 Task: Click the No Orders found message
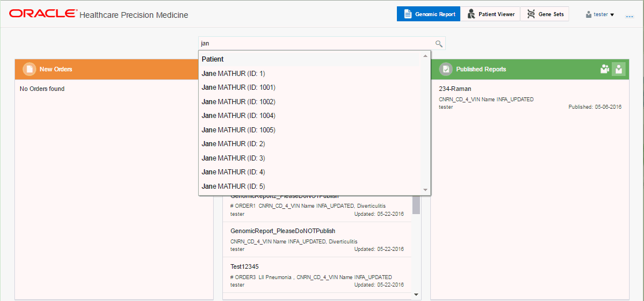pos(42,89)
